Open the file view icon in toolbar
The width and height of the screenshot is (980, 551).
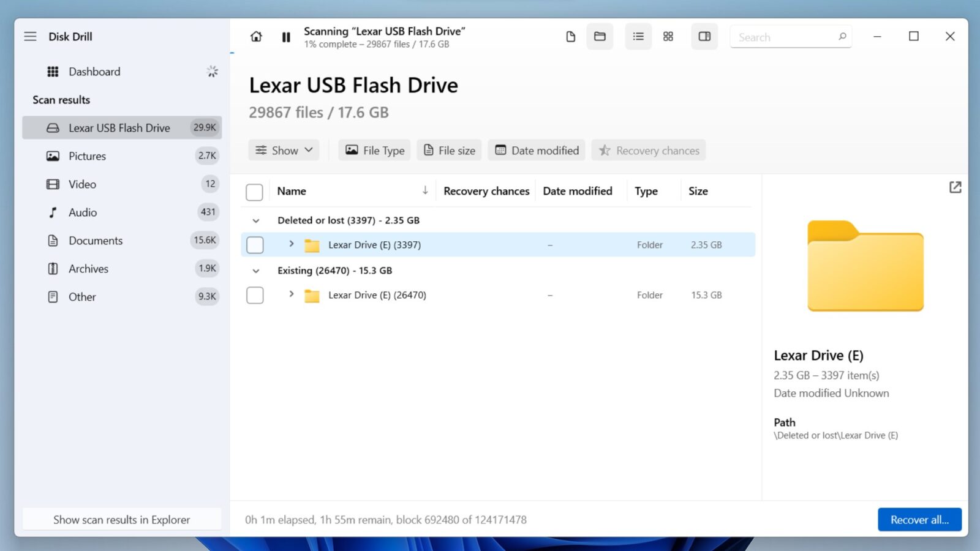tap(570, 37)
